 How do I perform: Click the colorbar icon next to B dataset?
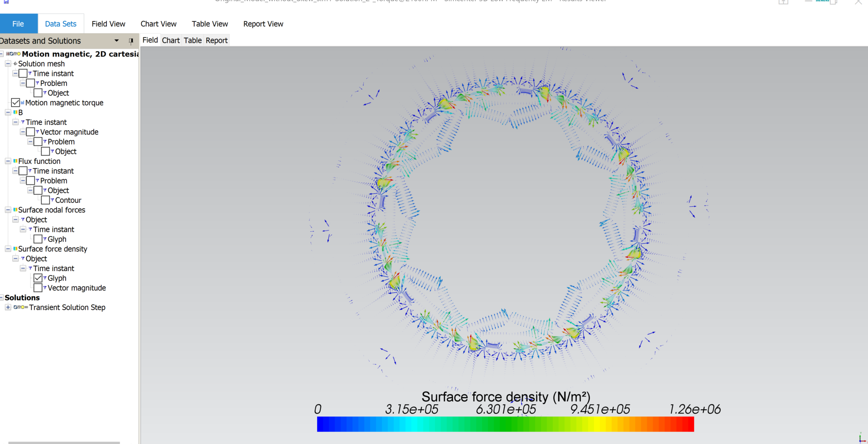point(15,112)
